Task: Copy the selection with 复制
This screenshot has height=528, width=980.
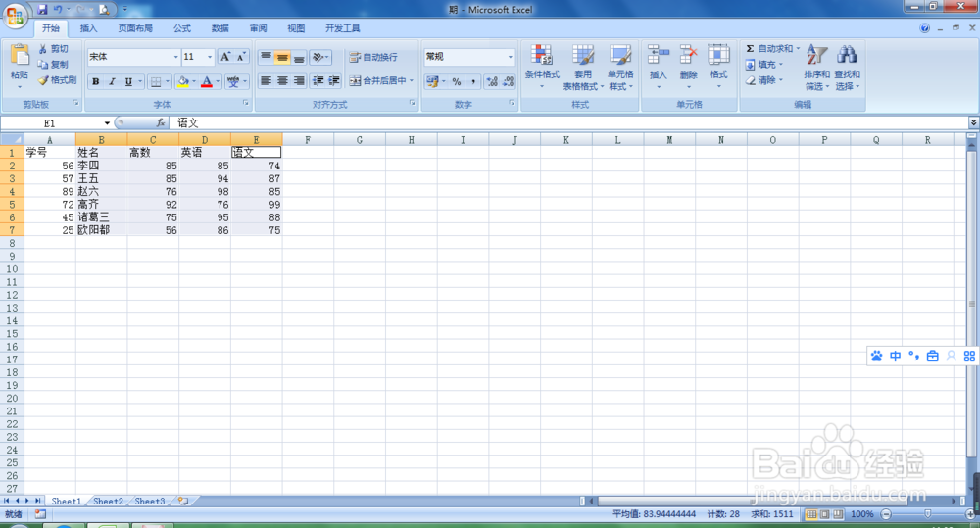Action: pyautogui.click(x=53, y=65)
